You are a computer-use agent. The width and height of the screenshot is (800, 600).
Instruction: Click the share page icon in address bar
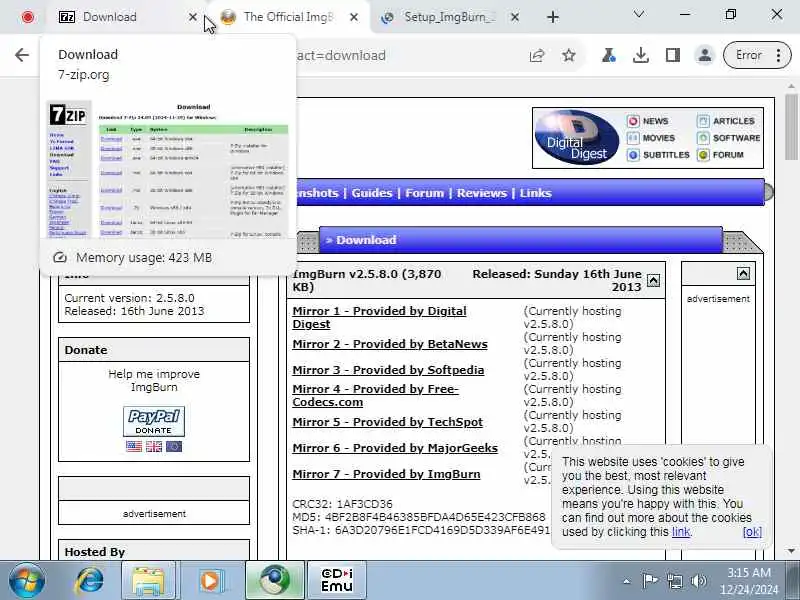click(x=537, y=55)
